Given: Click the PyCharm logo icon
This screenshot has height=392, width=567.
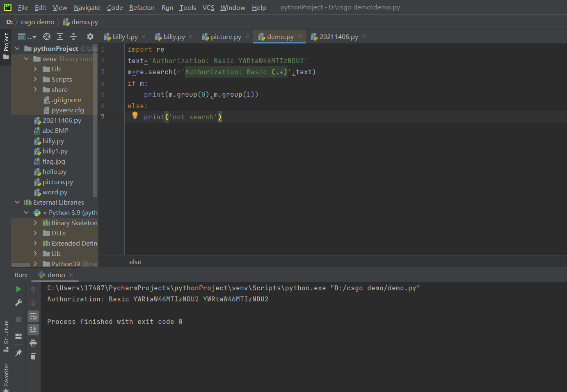Looking at the screenshot, I should [7, 7].
